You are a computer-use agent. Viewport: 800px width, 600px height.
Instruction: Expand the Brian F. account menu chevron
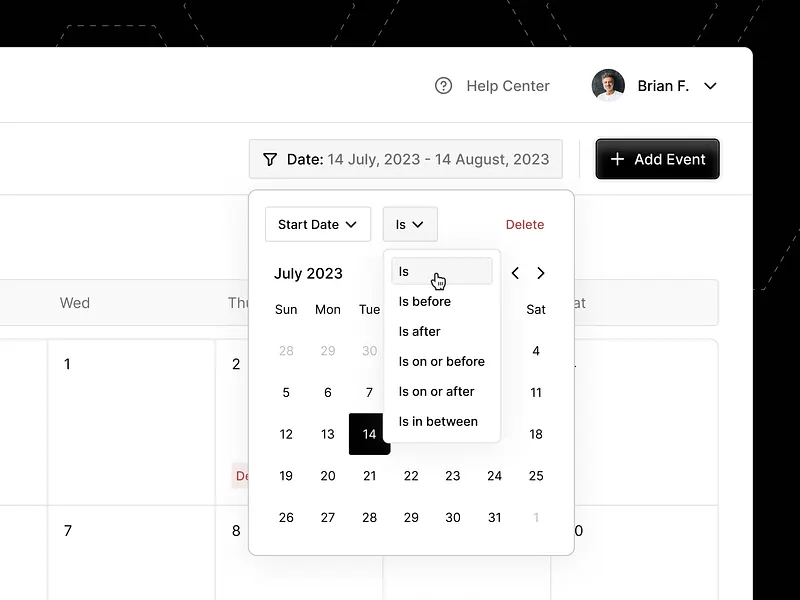tap(710, 86)
